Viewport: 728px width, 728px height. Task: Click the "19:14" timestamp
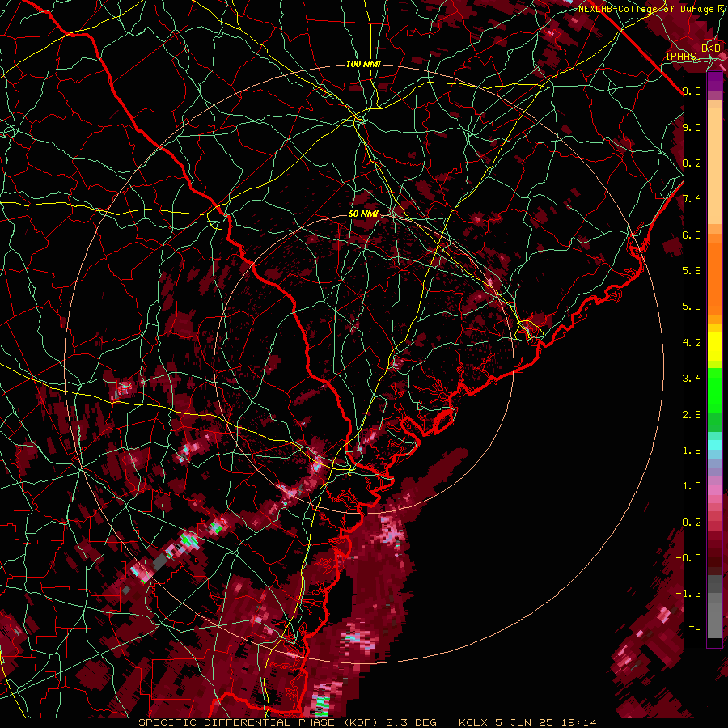tap(578, 722)
